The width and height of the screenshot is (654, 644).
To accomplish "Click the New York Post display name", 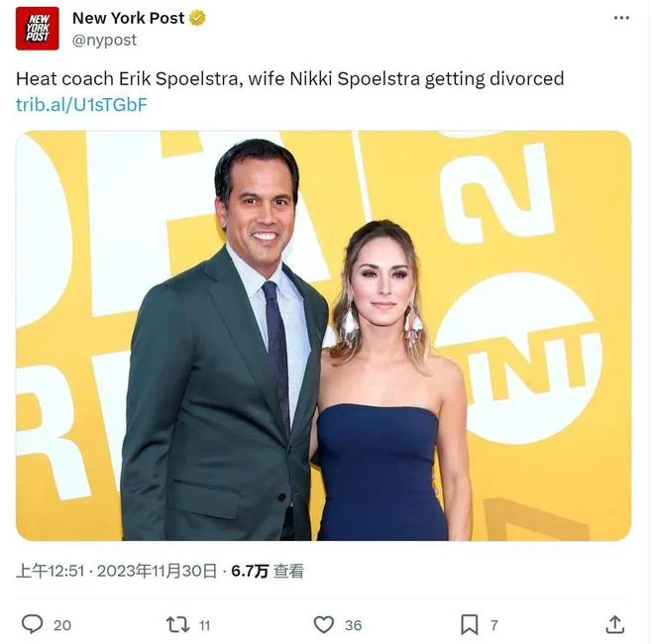I will [128, 18].
